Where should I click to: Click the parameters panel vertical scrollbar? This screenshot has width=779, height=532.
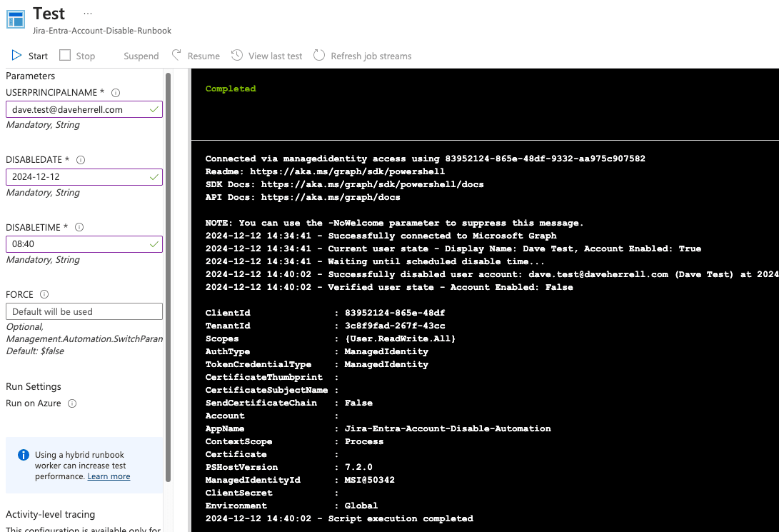pos(168,277)
